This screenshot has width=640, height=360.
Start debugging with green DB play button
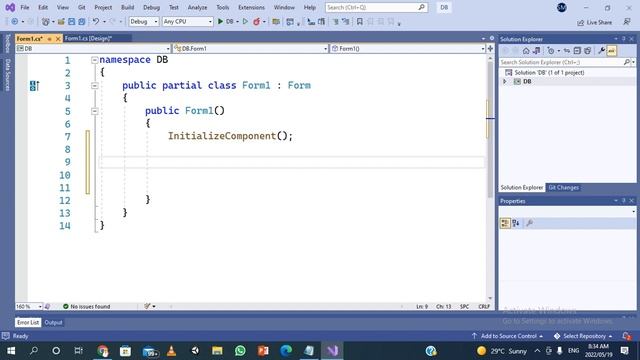(x=226, y=22)
